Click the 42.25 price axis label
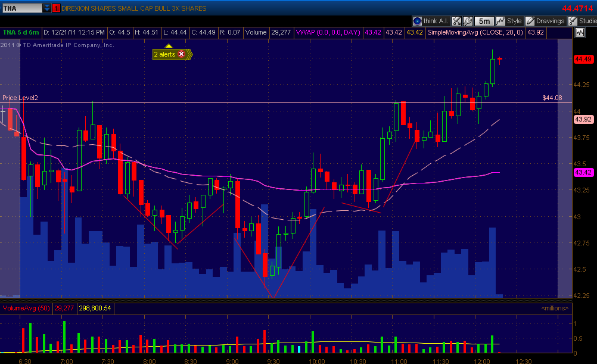Viewport: 597px width, 364px height. coord(582,295)
